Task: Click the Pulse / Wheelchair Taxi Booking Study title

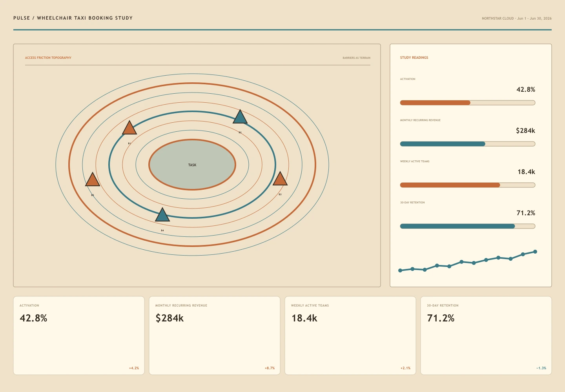Action: click(73, 18)
